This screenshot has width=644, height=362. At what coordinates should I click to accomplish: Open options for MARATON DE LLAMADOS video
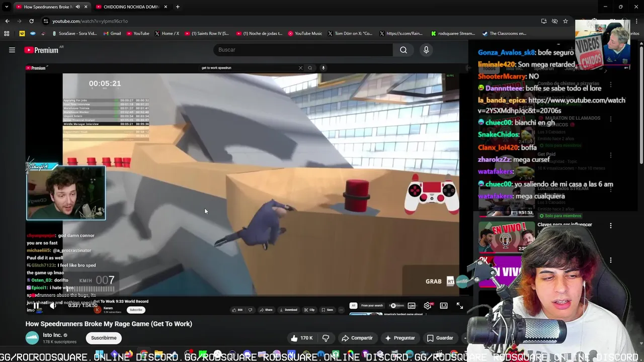[x=611, y=119]
